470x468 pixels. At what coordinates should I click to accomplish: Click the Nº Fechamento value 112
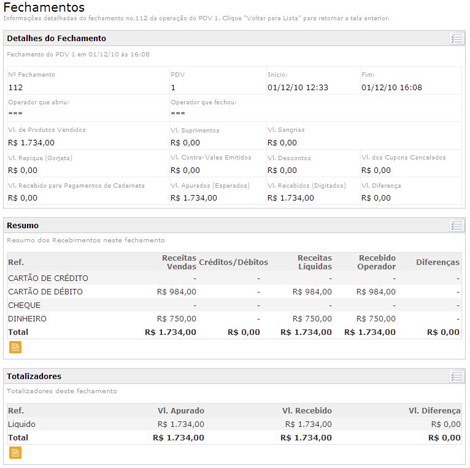pyautogui.click(x=16, y=88)
